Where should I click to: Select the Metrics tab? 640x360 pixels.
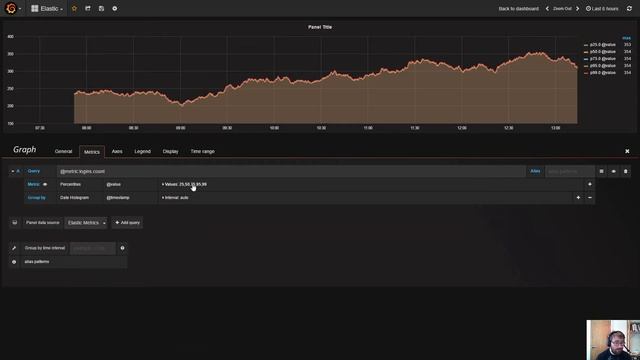(92, 152)
